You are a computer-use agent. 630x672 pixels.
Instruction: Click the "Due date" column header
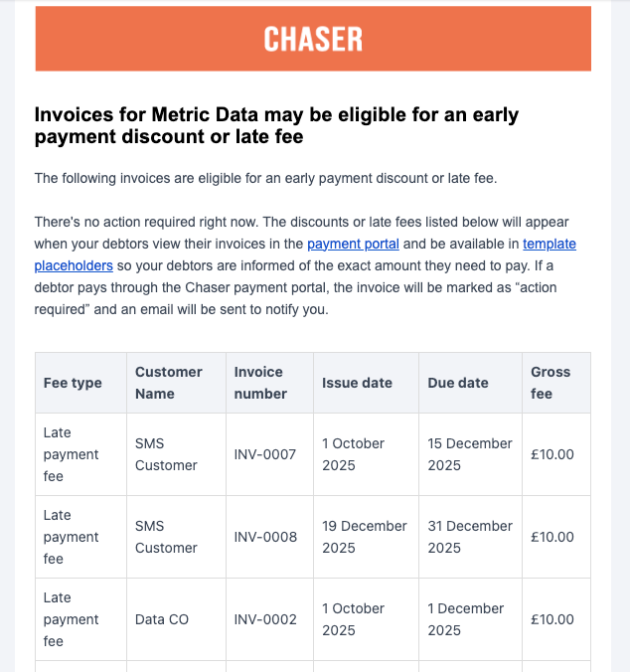pyautogui.click(x=458, y=383)
